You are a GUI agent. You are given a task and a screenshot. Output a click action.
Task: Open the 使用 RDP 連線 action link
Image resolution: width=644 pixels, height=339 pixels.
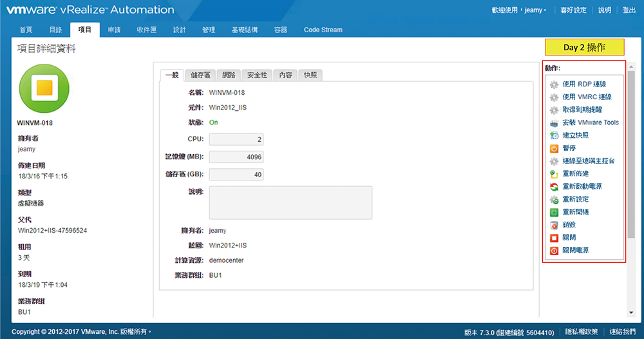click(x=584, y=84)
